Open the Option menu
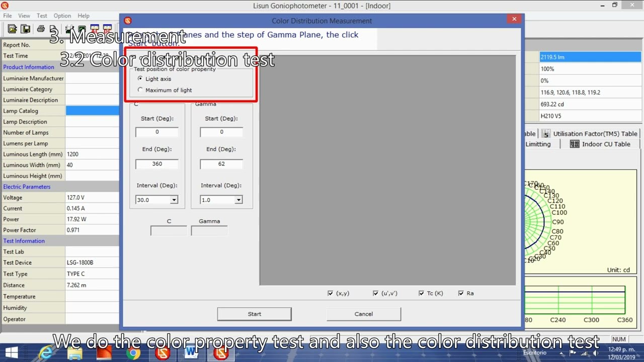 tap(62, 16)
